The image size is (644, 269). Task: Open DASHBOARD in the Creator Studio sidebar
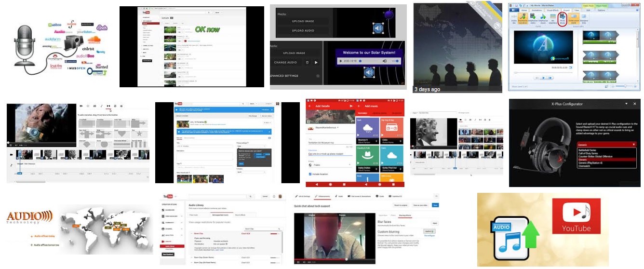point(170,210)
